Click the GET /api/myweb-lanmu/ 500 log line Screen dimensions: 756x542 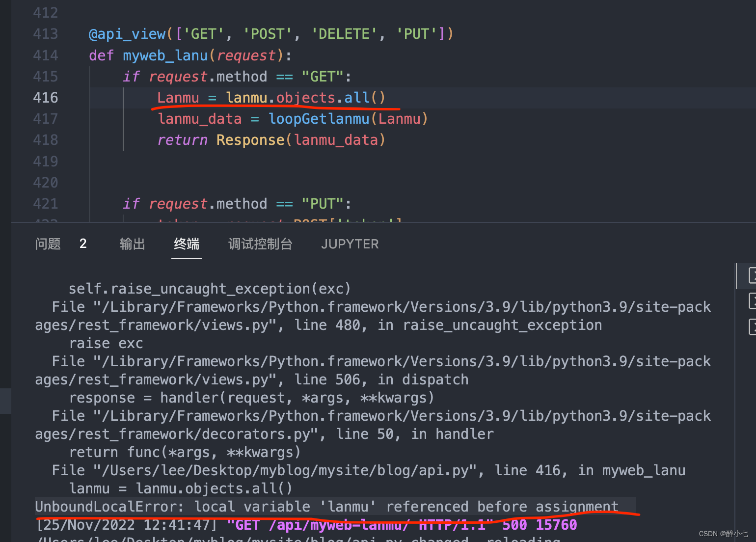(x=307, y=525)
